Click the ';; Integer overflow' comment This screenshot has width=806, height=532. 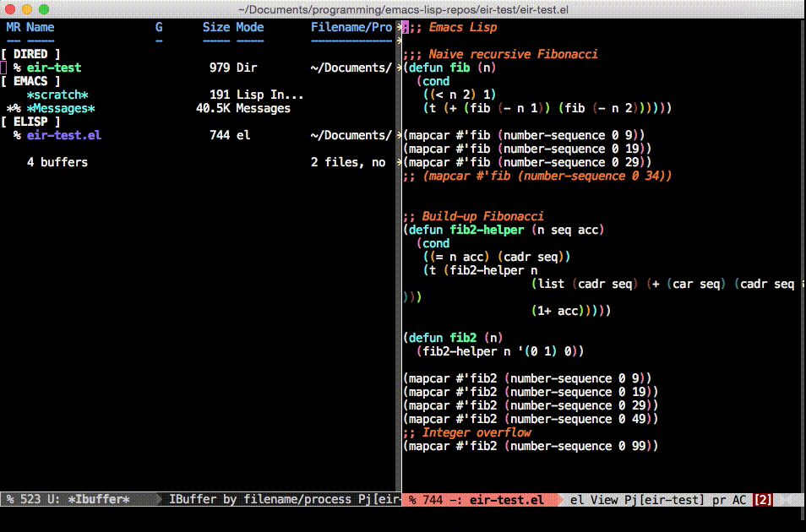[466, 433]
